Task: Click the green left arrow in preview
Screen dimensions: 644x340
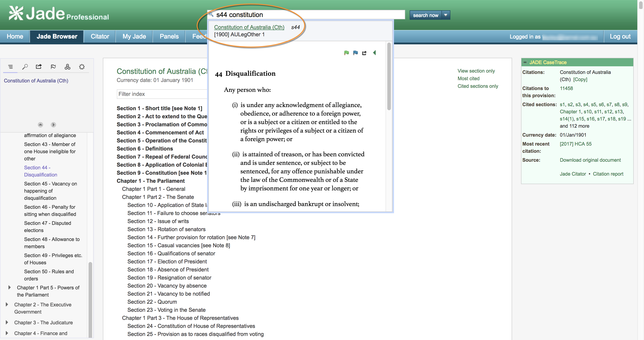Action: (374, 53)
